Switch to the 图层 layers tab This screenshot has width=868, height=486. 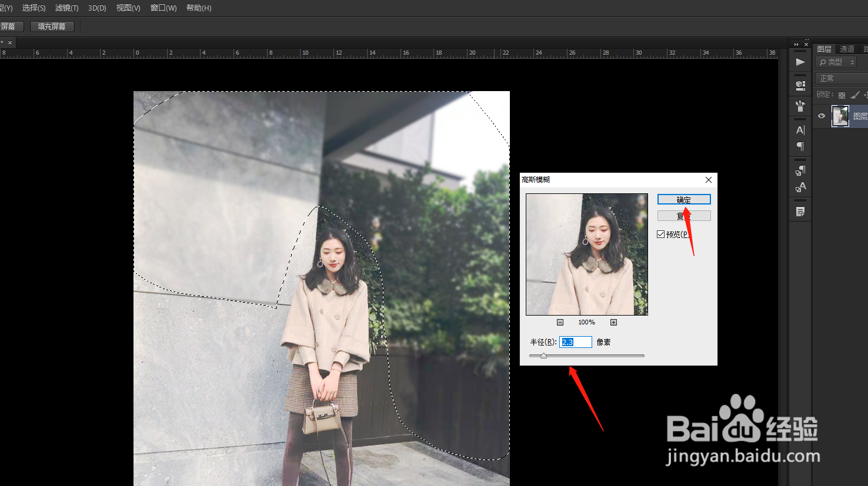click(x=824, y=49)
